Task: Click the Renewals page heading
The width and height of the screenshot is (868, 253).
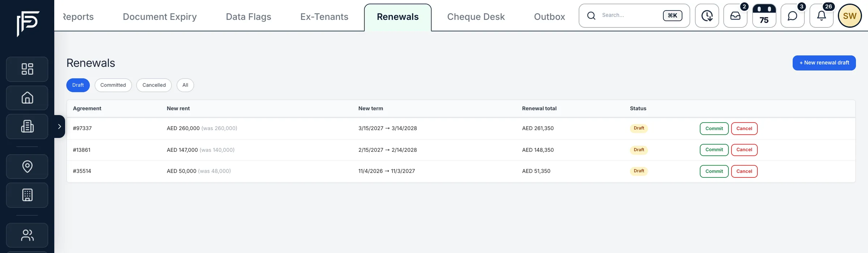Action: tap(91, 63)
